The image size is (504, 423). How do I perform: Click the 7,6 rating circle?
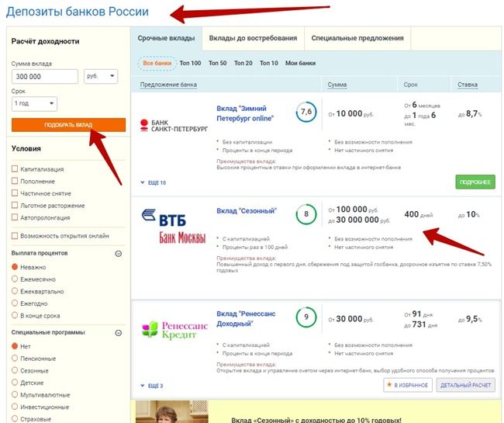pos(306,112)
